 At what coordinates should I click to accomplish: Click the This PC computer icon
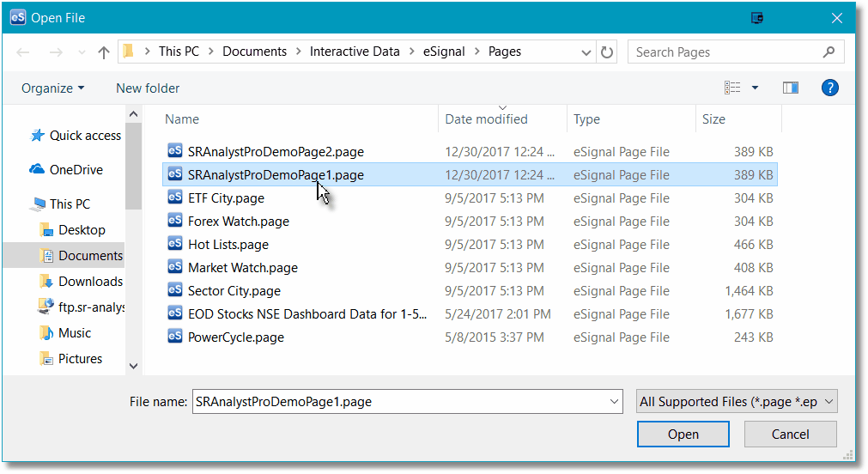click(39, 204)
